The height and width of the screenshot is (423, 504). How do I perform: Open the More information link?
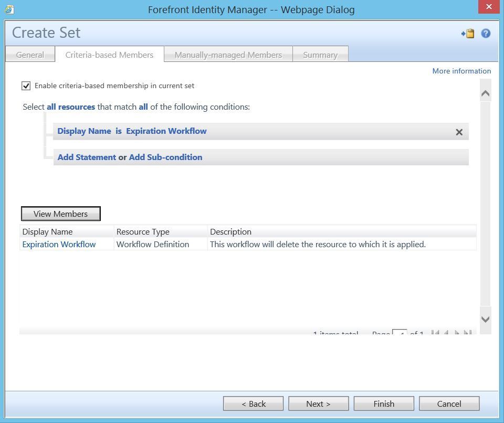461,71
